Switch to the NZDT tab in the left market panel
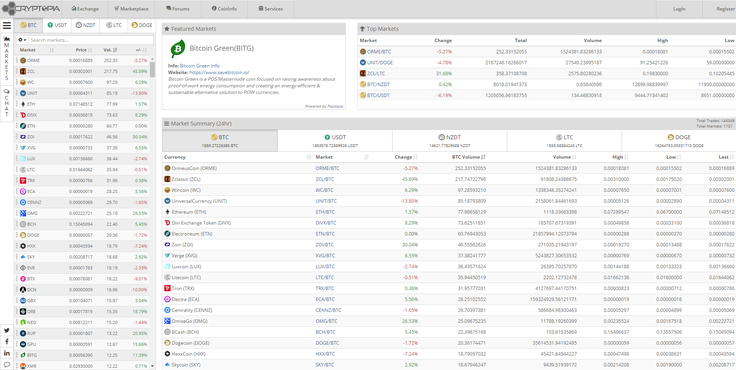This screenshot has height=370, width=736. tap(85, 25)
